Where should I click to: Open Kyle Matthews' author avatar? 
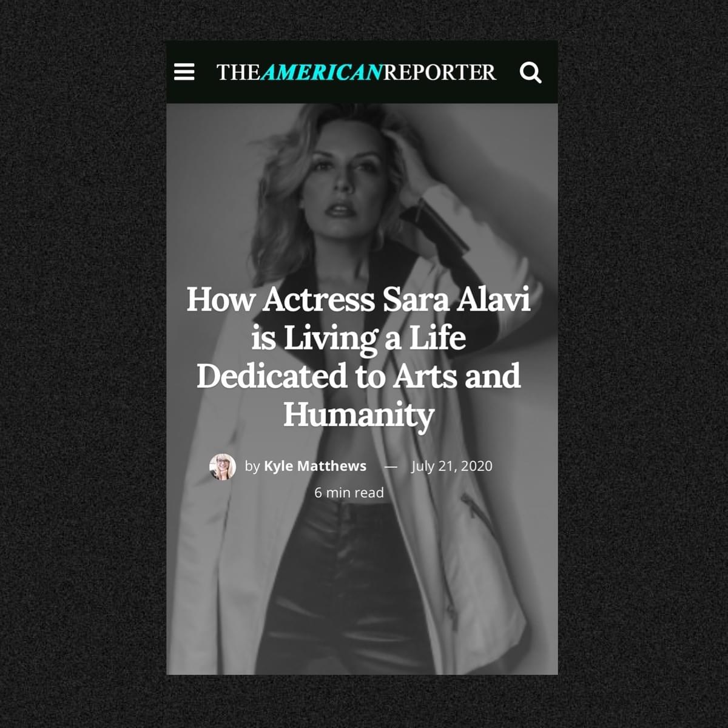(222, 467)
